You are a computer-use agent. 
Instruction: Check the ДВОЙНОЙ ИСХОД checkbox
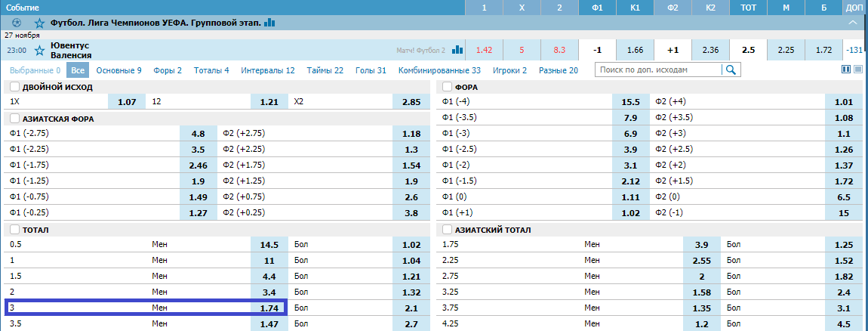[14, 87]
